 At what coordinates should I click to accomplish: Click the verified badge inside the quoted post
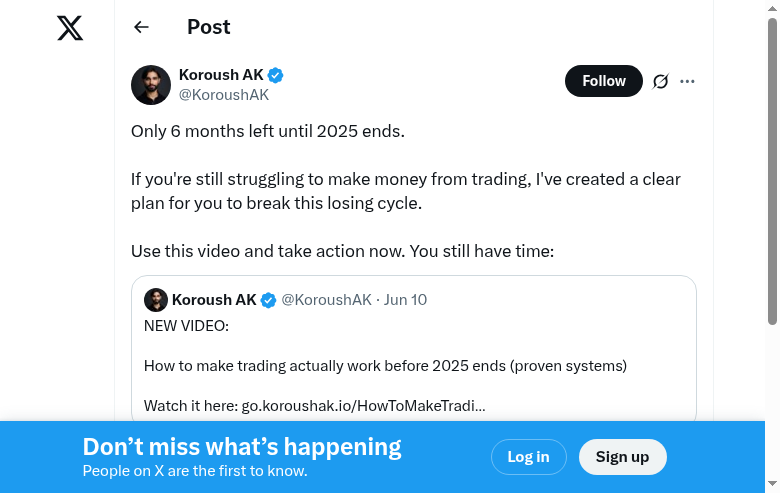pos(268,300)
